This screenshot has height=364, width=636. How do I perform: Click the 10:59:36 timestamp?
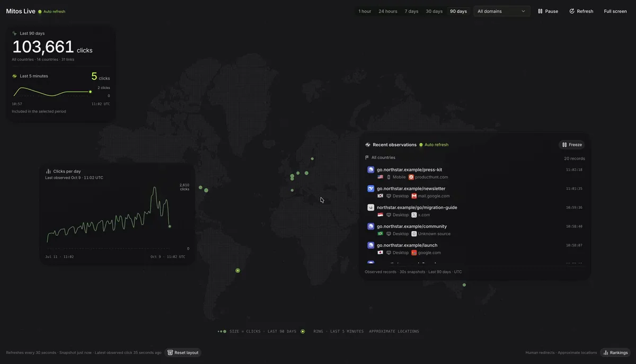[574, 208]
